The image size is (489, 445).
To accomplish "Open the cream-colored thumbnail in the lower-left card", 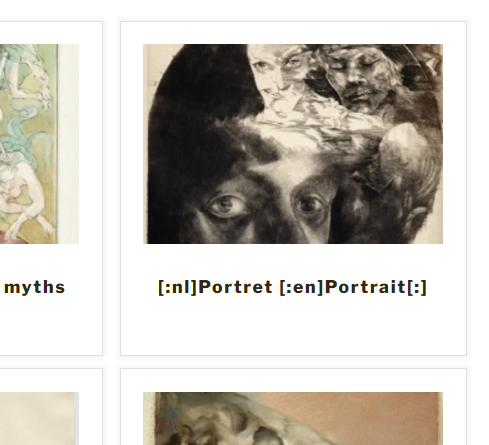I will 39,418.
